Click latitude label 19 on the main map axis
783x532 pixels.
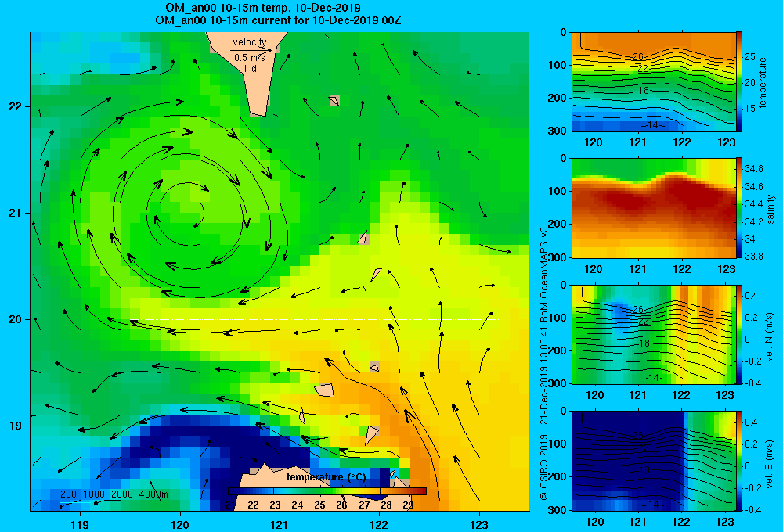(15, 426)
